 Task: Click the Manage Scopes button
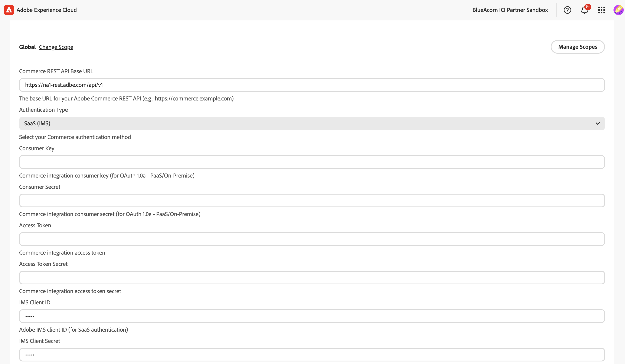[x=578, y=47]
